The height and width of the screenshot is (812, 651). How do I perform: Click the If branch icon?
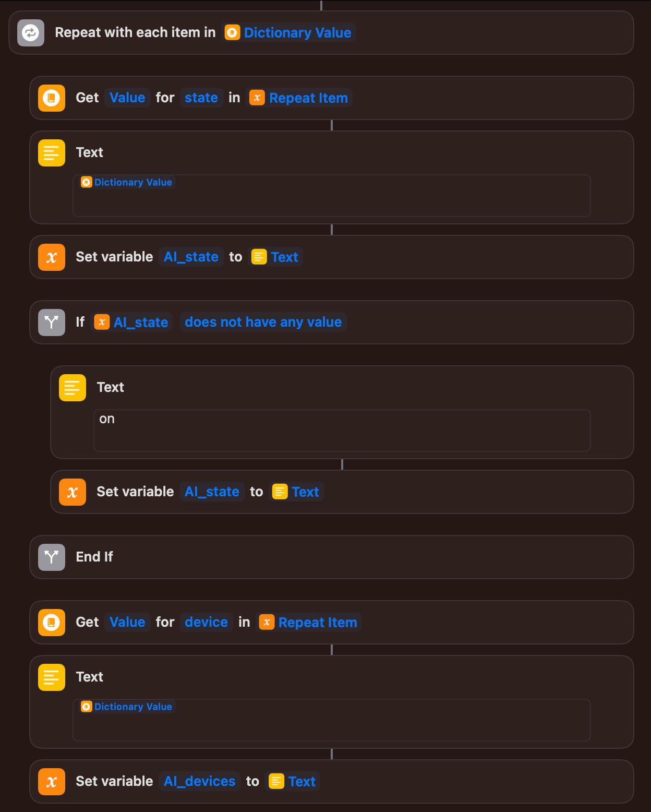coord(51,322)
